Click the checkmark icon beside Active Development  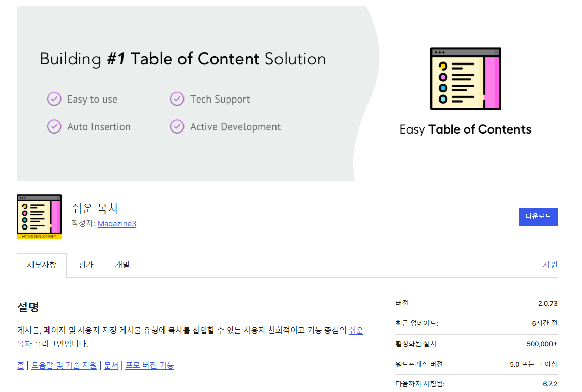[x=177, y=126]
